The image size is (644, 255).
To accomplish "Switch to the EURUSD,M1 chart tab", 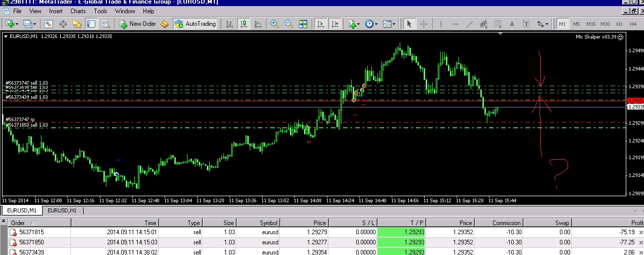I will point(21,210).
